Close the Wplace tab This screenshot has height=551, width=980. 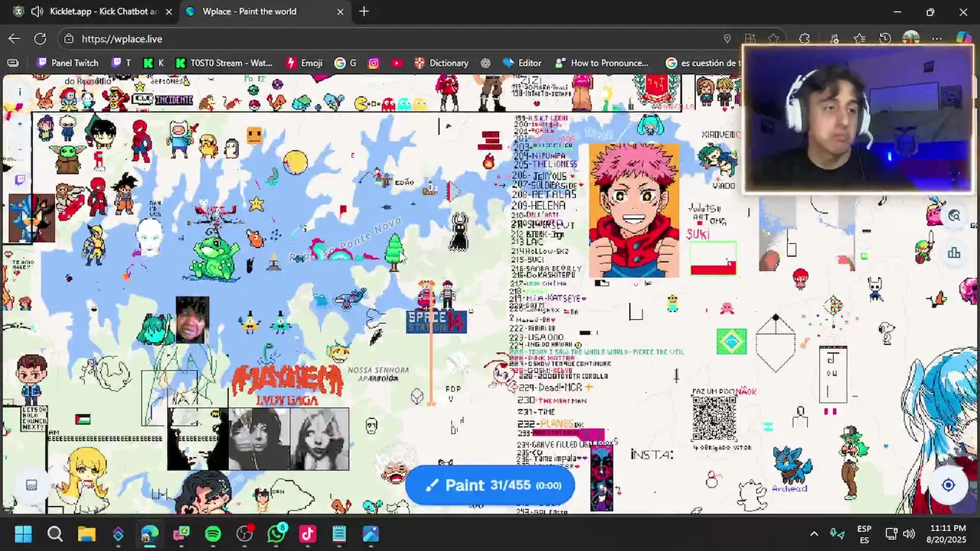pos(340,11)
